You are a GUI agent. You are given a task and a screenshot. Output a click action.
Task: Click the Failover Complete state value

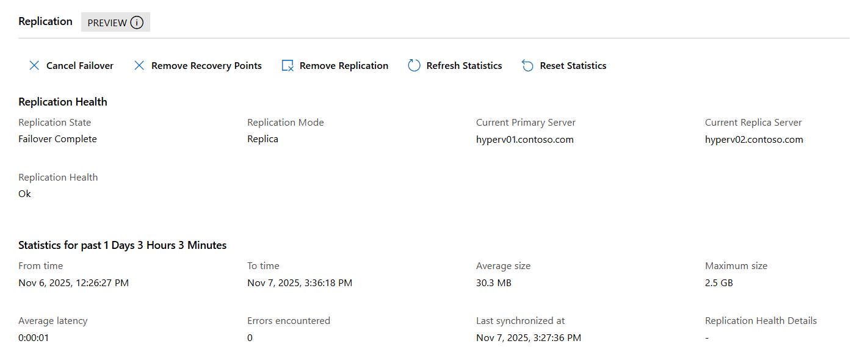pyautogui.click(x=57, y=139)
